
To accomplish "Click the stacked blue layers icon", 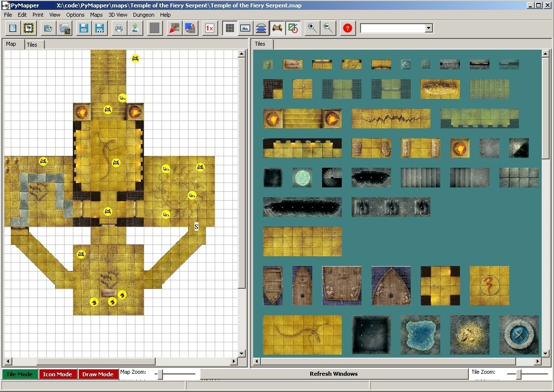I will 261,28.
